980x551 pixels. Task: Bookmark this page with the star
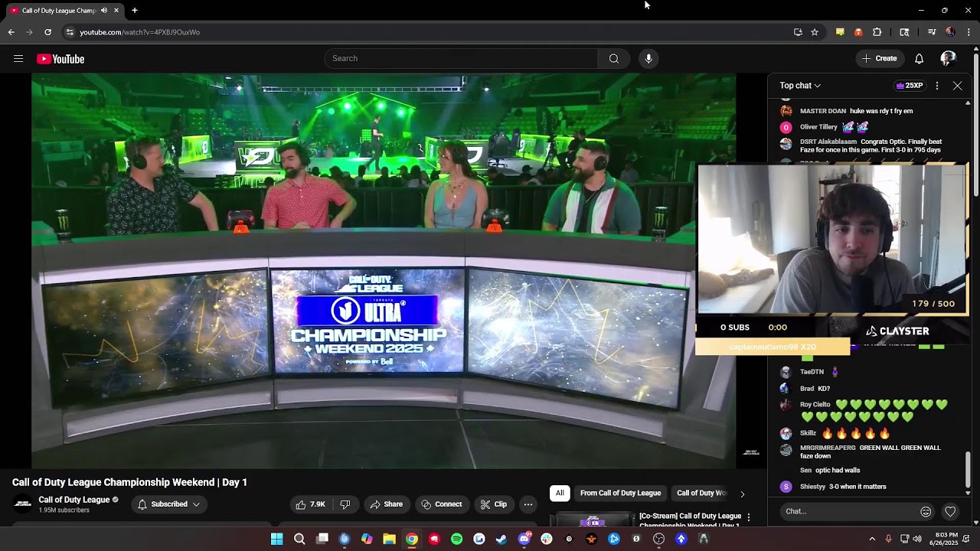click(815, 32)
